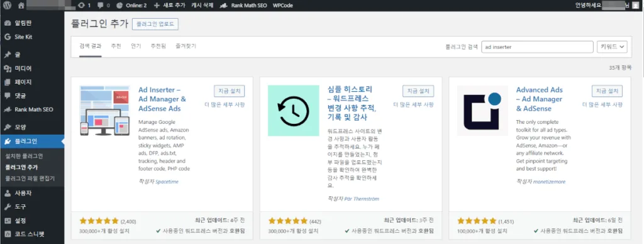
Task: Open Ad Inserter 더 많은 세부 사항
Action: 225,104
